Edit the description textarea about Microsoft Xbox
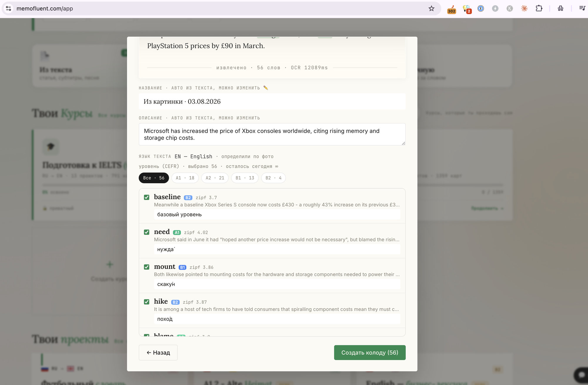 tap(272, 135)
